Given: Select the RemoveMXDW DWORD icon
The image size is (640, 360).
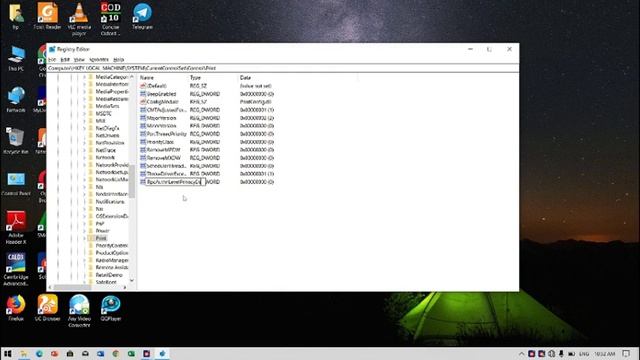Looking at the screenshot, I should [x=143, y=158].
